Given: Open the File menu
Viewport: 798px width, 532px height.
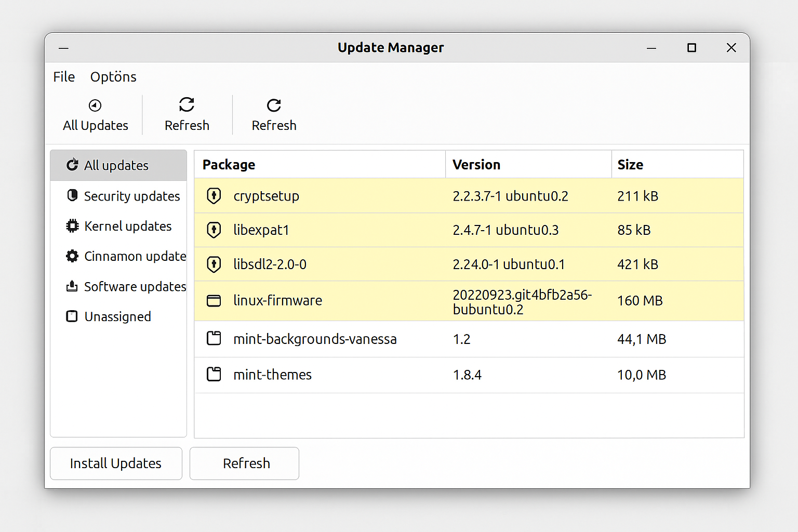Looking at the screenshot, I should tap(63, 76).
